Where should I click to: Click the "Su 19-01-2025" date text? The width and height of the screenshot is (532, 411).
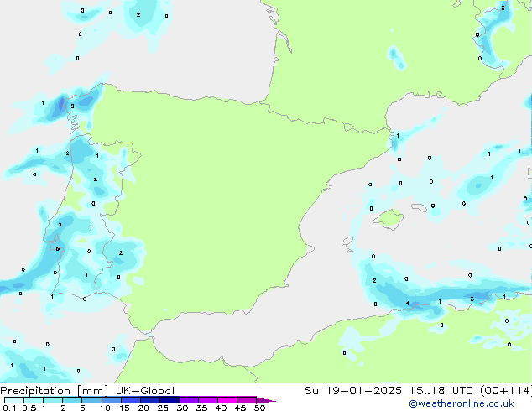pyautogui.click(x=353, y=391)
